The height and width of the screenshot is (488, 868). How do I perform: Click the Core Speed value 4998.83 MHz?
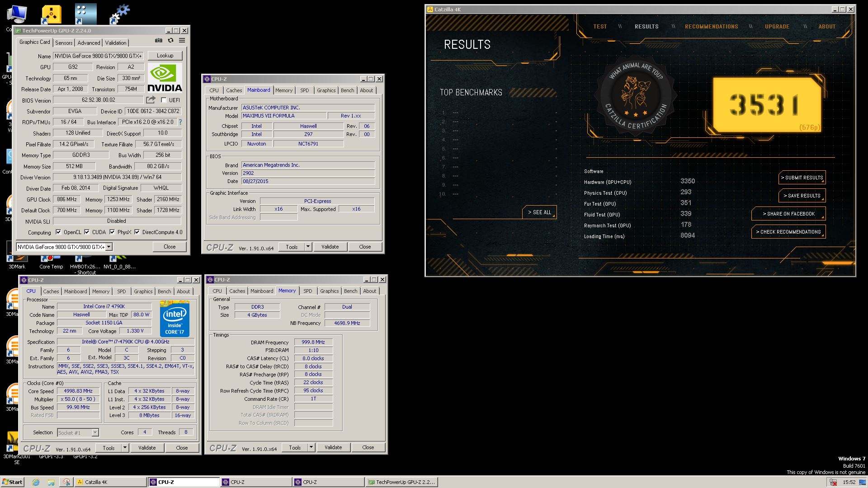point(78,391)
